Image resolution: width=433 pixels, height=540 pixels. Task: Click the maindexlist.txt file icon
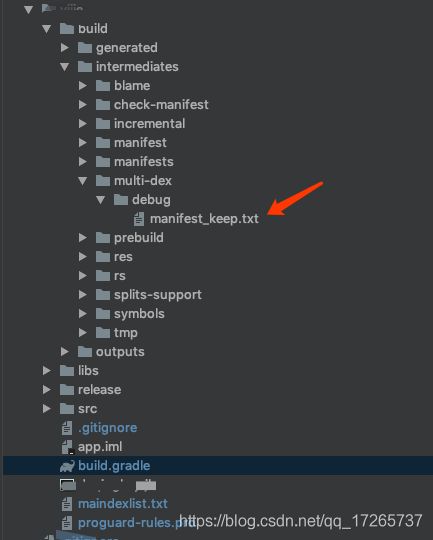pyautogui.click(x=67, y=504)
